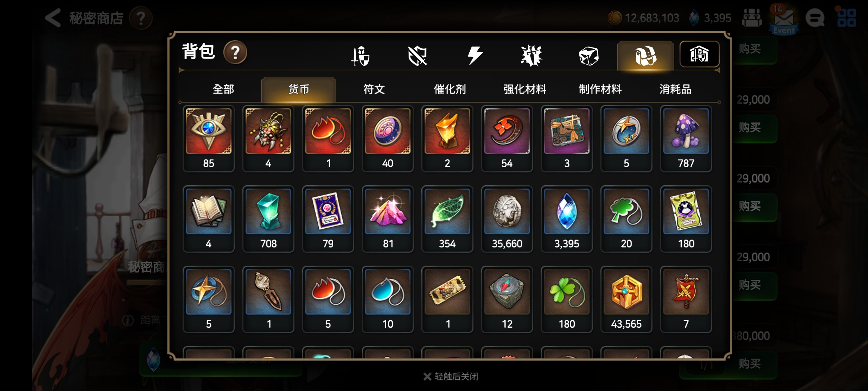Select the dice cube category icon
868x391 pixels.
coord(588,56)
